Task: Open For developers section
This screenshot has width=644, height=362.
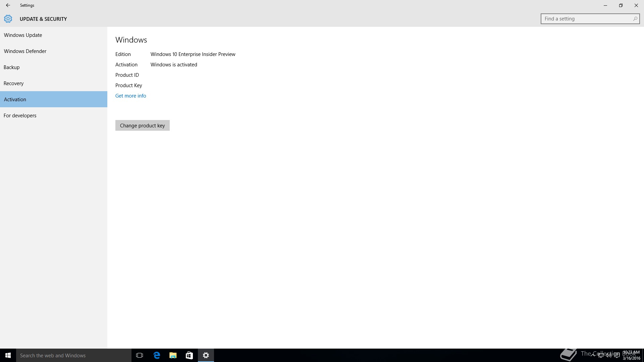Action: coord(54,115)
